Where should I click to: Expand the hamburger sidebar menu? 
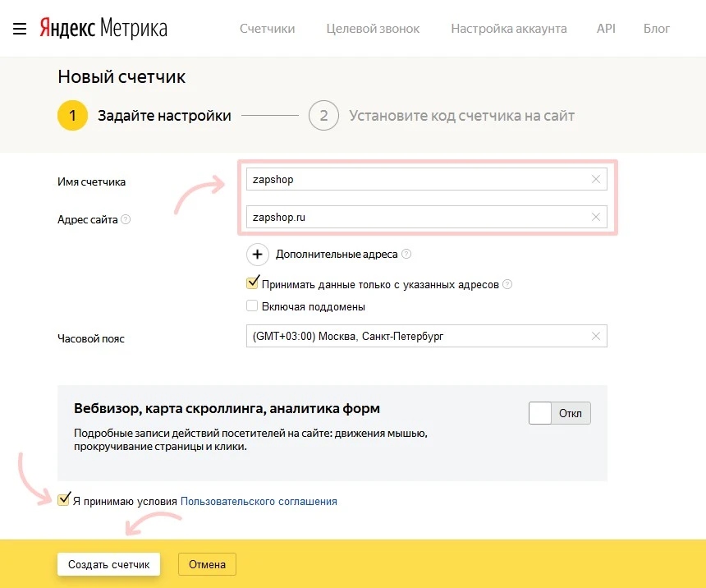point(20,29)
